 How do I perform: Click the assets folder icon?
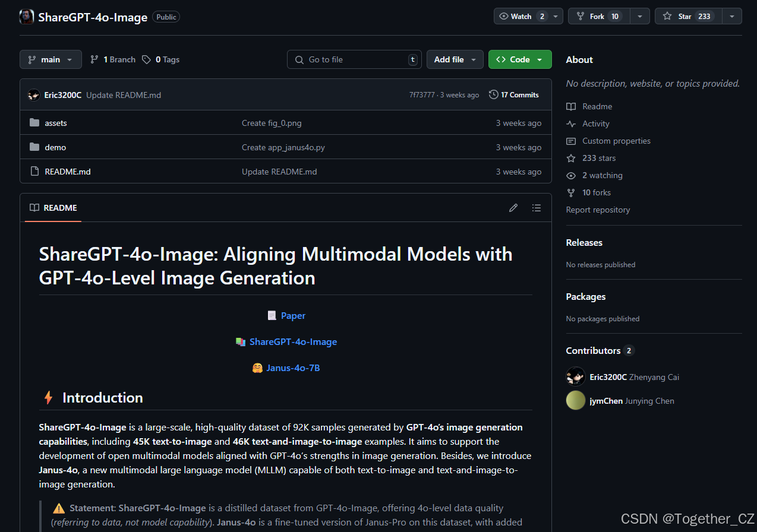point(34,123)
